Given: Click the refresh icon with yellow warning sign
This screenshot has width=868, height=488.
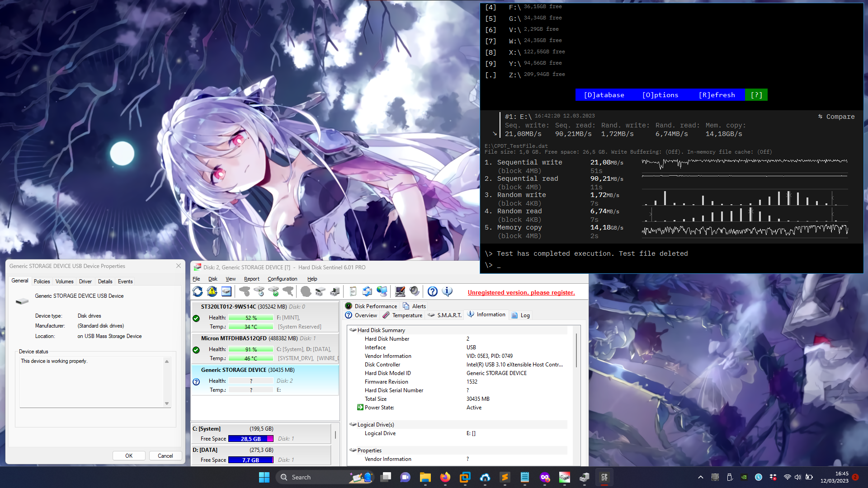Looking at the screenshot, I should coord(212,291).
